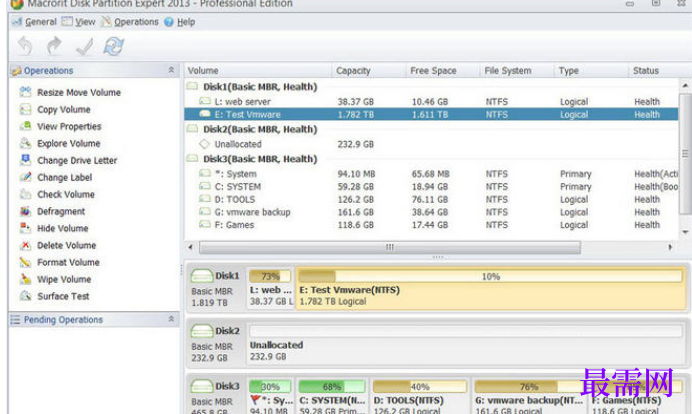
Task: Select the L: web server volume row
Action: [x=431, y=102]
